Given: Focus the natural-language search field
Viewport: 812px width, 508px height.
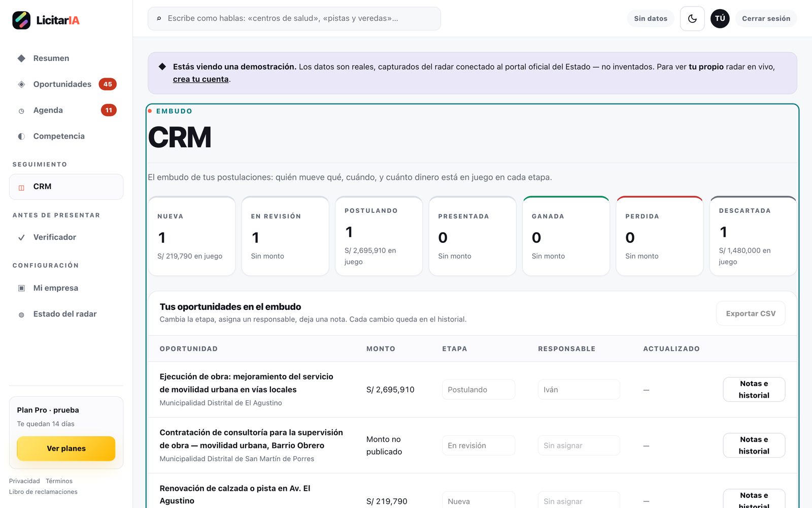Looking at the screenshot, I should click(x=294, y=19).
